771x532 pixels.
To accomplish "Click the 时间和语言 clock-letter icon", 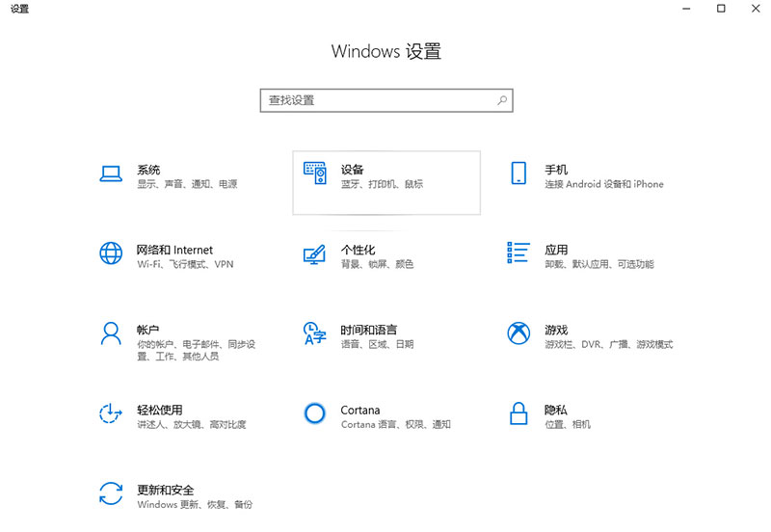I will click(x=315, y=333).
